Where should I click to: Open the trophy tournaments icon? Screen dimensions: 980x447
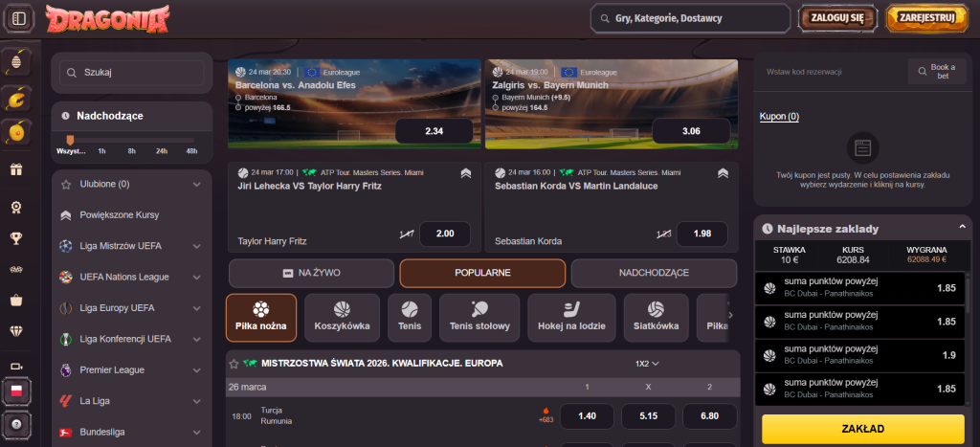tap(17, 237)
